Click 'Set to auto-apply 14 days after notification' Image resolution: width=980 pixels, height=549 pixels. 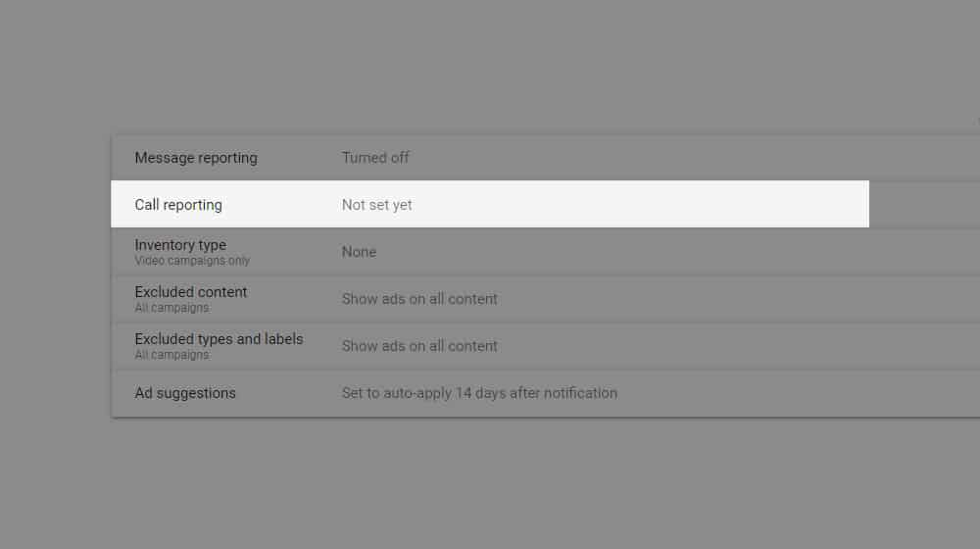tap(479, 393)
